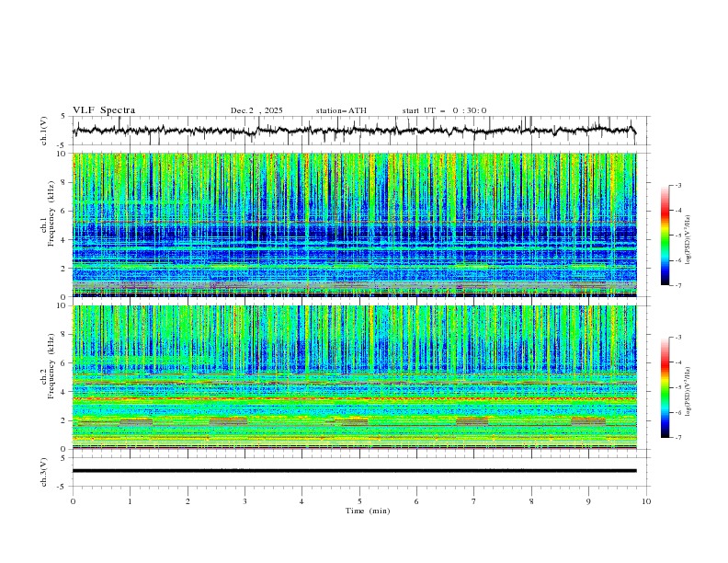Click the "-3" tick on ch.1 colorbar
This screenshot has width=728, height=563.
[677, 185]
